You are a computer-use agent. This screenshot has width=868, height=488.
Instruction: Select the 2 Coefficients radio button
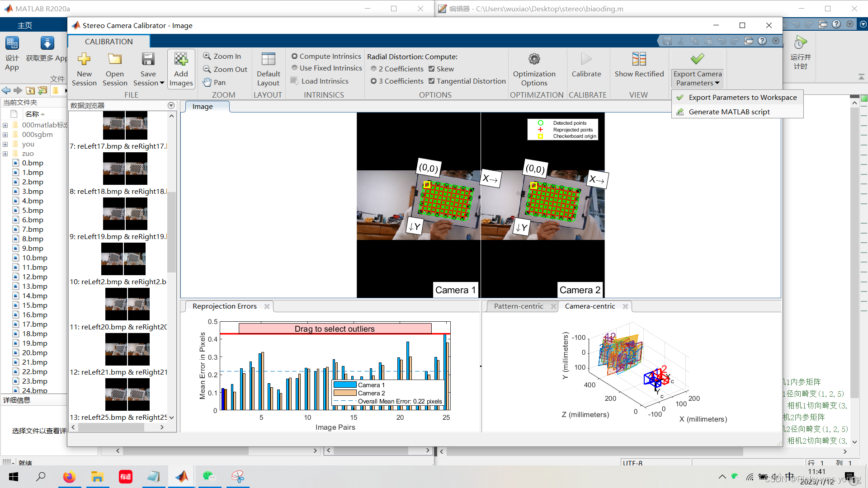(x=374, y=69)
